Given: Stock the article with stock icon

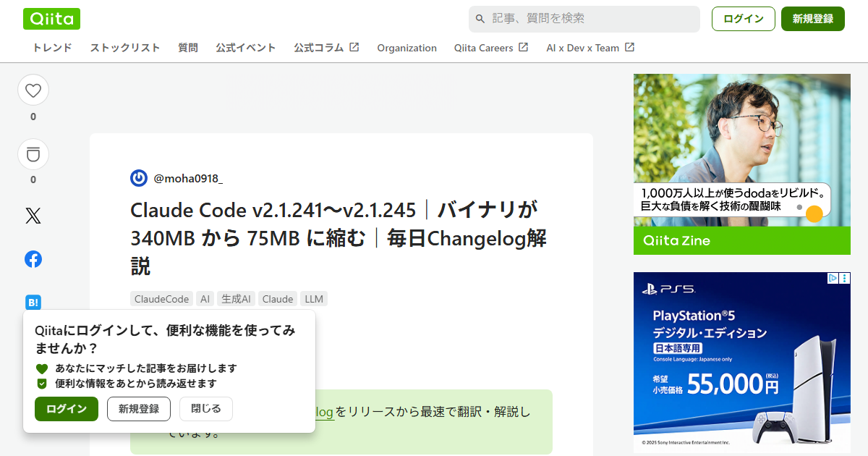Looking at the screenshot, I should tap(33, 153).
